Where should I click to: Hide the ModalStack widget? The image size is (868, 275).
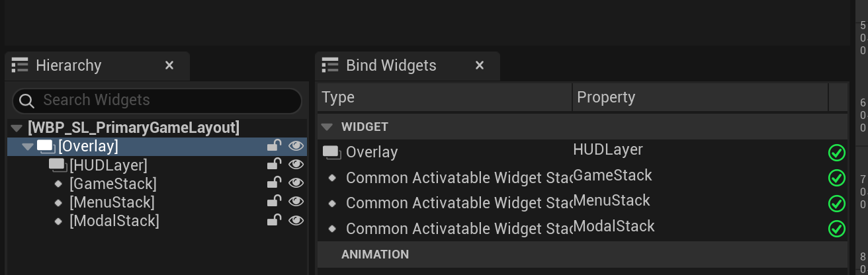[x=296, y=220]
